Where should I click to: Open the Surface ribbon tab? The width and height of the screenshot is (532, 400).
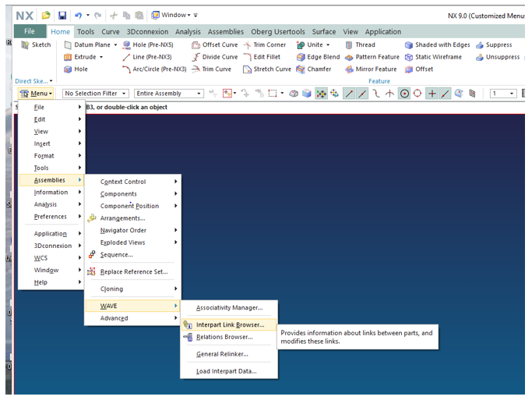[324, 31]
